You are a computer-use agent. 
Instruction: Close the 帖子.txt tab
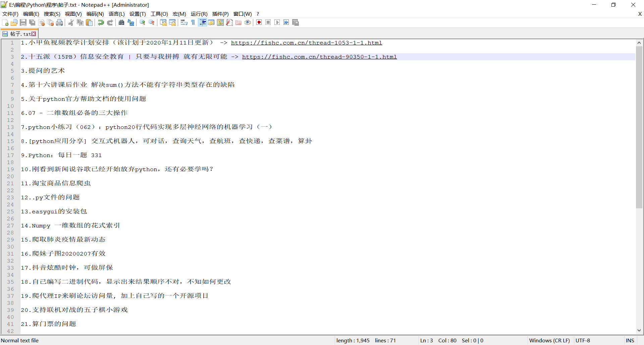click(34, 34)
